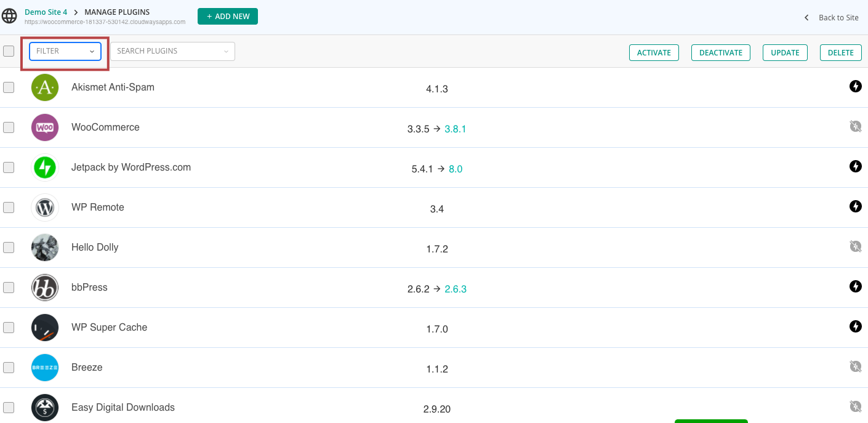
Task: Click the Easy Digital Downloads name
Action: tap(123, 408)
